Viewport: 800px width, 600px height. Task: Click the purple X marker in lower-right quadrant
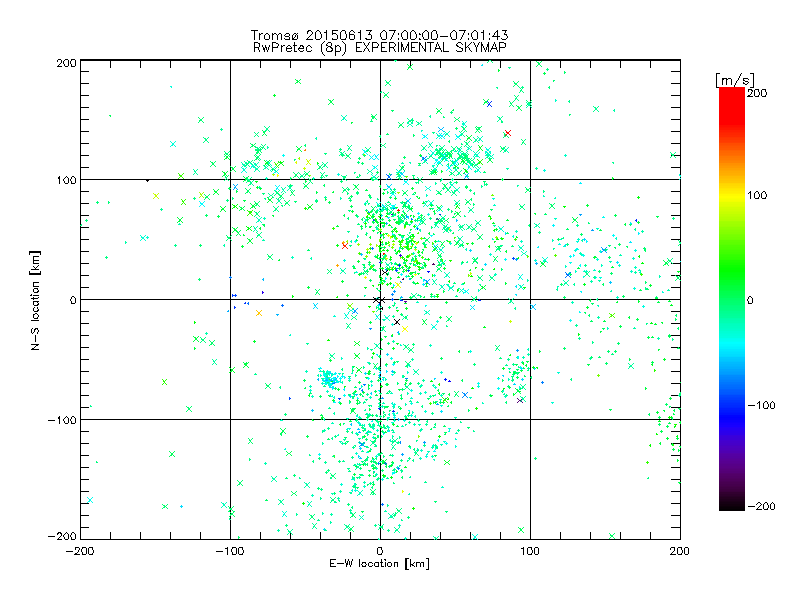point(520,401)
